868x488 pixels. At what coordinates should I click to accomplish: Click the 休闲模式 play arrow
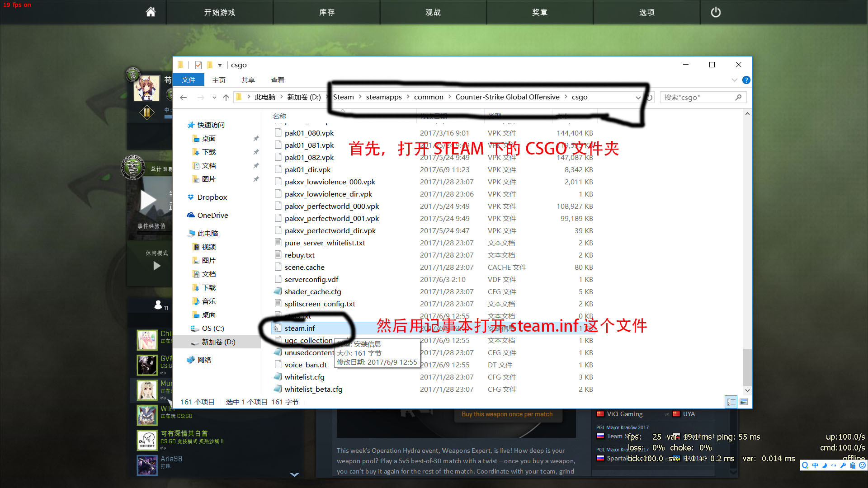157,266
